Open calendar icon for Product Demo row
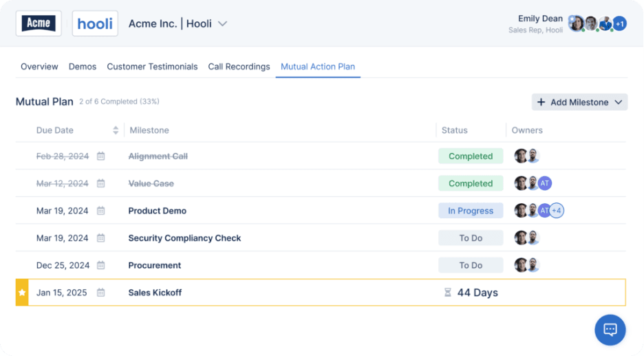This screenshot has height=356, width=644. point(100,211)
